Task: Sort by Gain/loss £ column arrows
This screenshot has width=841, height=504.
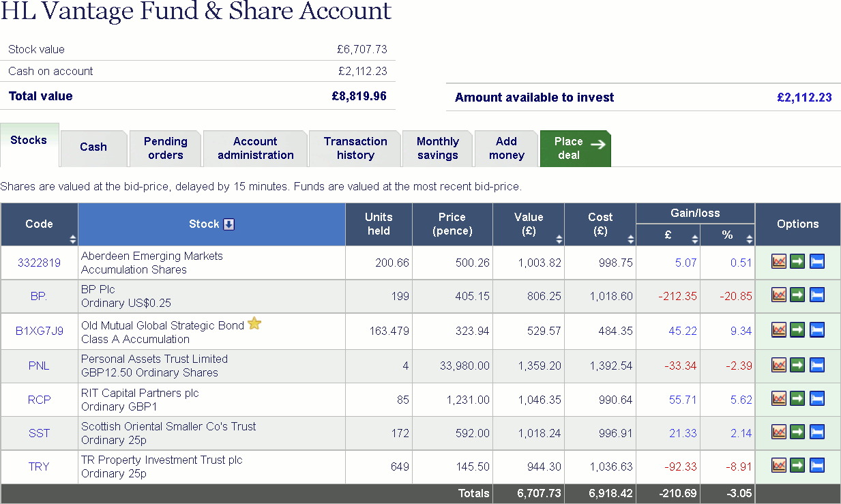Action: 695,239
